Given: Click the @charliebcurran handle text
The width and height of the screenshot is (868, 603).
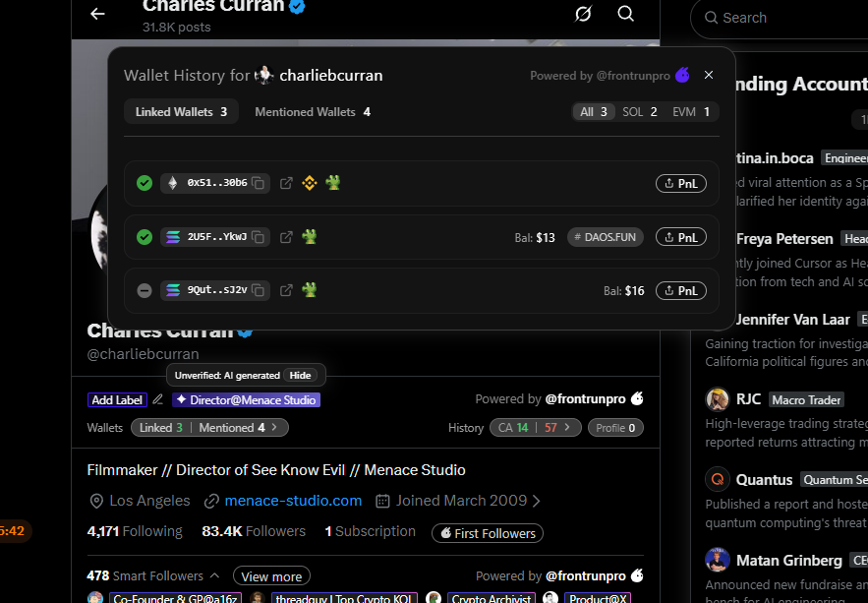Looking at the screenshot, I should pyautogui.click(x=143, y=354).
